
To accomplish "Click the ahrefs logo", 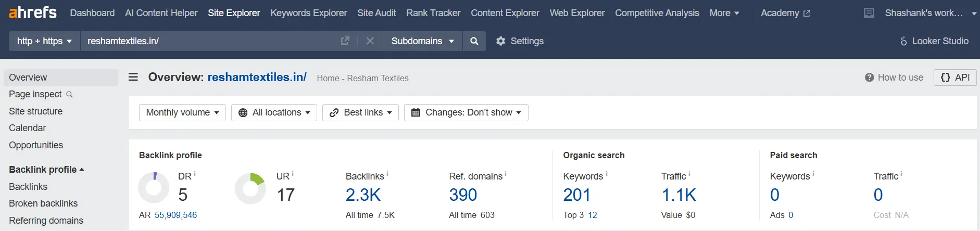I will [33, 12].
